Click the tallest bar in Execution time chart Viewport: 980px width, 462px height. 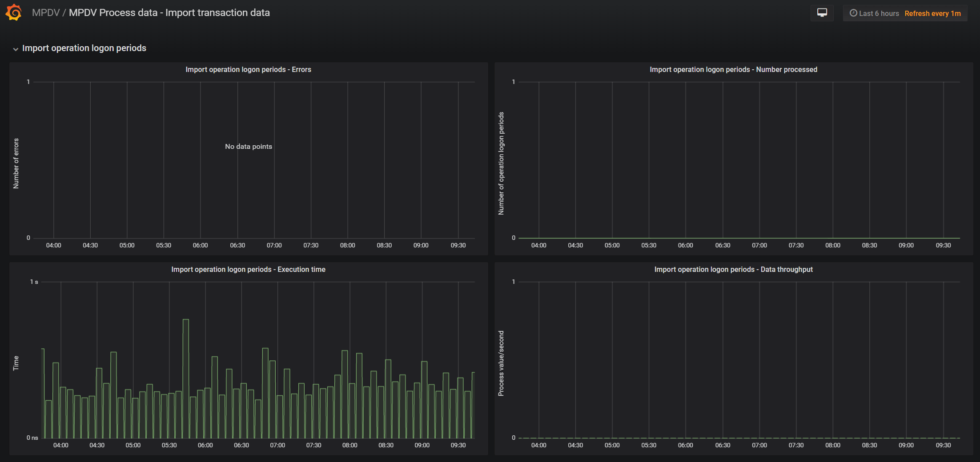tap(186, 378)
